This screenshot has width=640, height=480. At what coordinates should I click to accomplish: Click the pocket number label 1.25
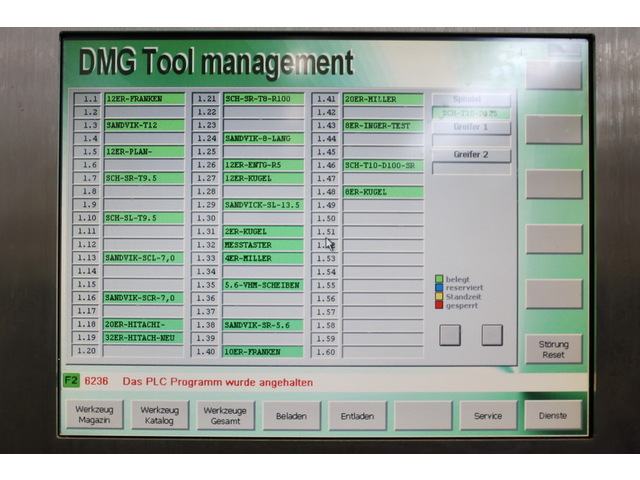[x=206, y=151]
